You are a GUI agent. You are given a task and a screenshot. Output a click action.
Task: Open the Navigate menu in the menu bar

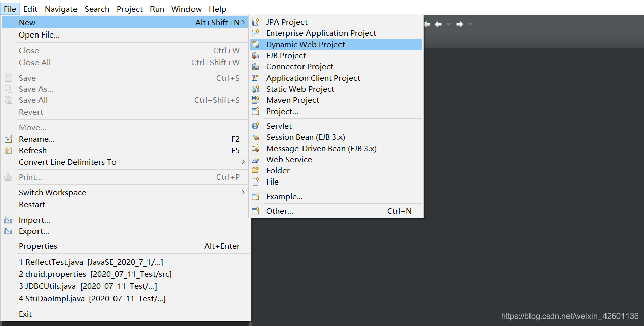click(x=61, y=9)
